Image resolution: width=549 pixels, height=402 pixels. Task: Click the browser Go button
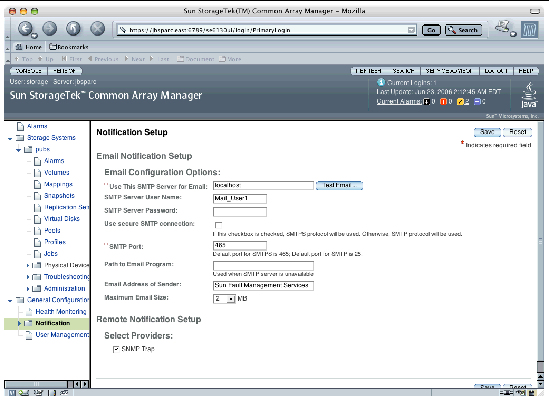tap(431, 30)
